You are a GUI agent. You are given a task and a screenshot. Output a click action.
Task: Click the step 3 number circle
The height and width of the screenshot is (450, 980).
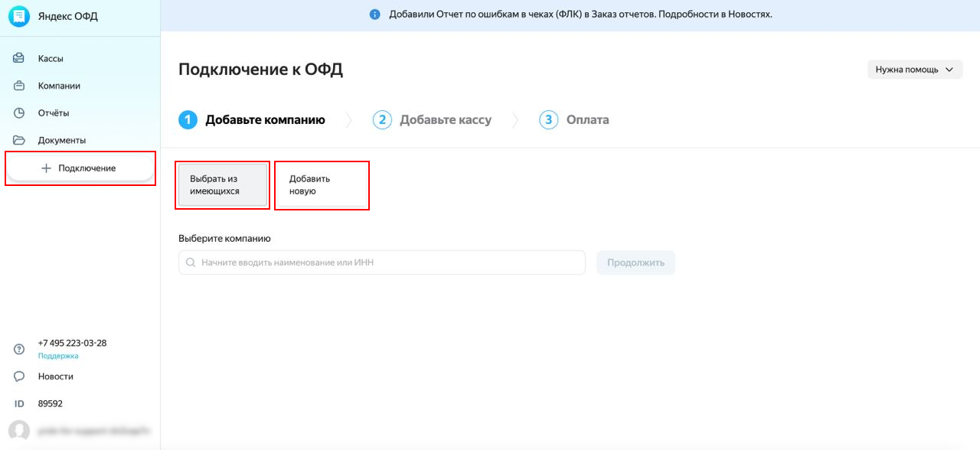click(x=548, y=120)
